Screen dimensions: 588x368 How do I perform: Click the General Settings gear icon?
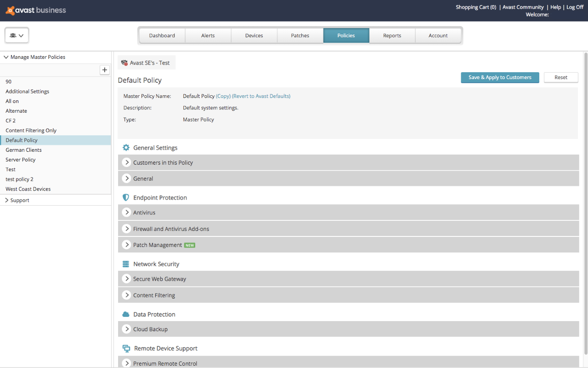(x=126, y=148)
